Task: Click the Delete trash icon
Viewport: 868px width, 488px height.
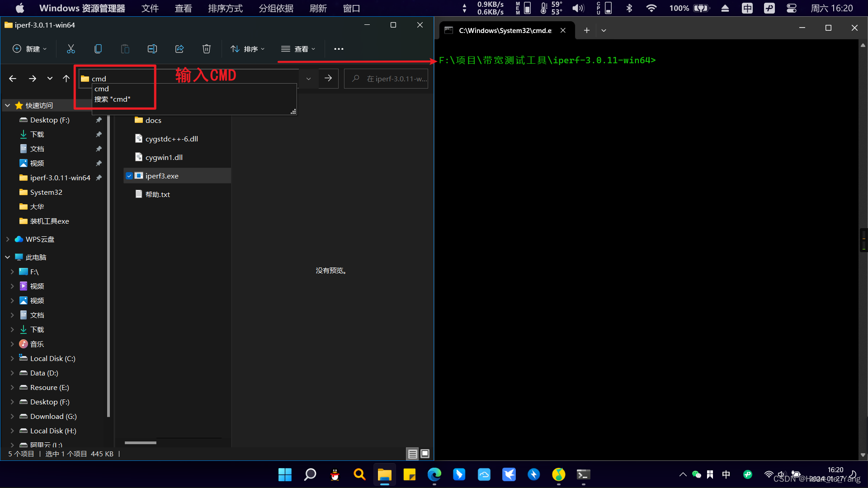Action: (x=207, y=49)
